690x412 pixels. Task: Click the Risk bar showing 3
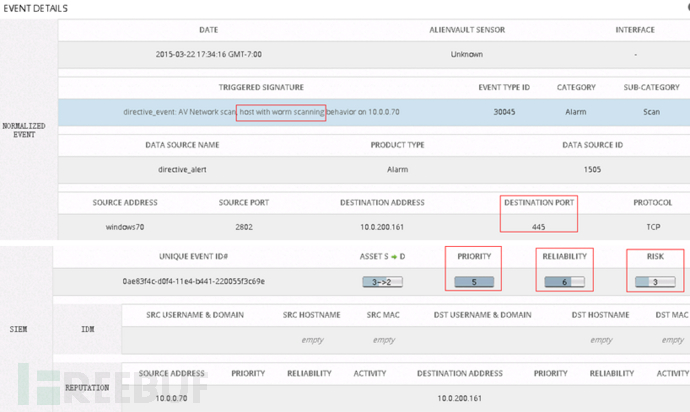655,282
